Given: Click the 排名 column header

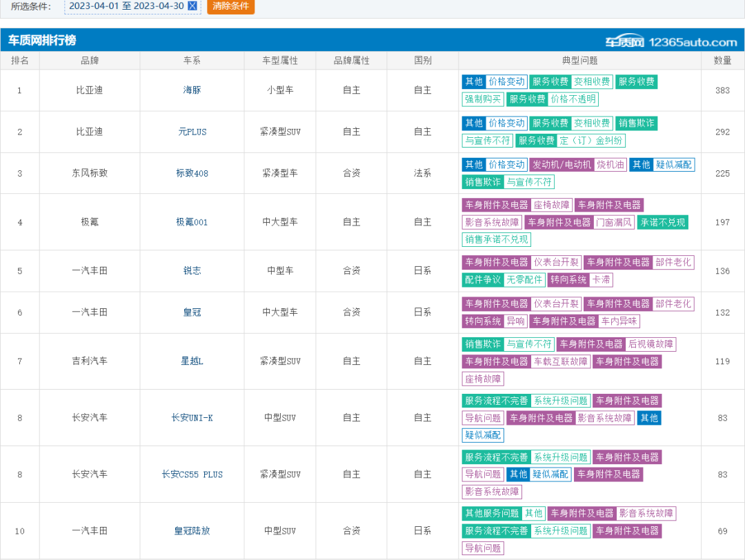Looking at the screenshot, I should [20, 60].
